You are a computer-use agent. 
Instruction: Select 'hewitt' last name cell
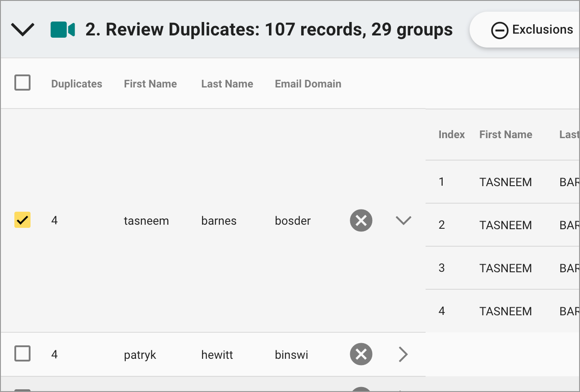pyautogui.click(x=217, y=355)
